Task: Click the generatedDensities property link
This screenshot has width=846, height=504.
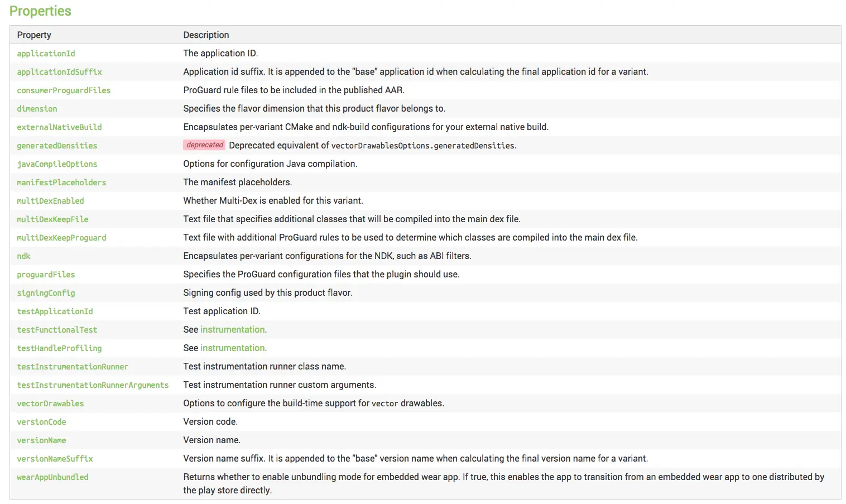Action: (x=57, y=146)
